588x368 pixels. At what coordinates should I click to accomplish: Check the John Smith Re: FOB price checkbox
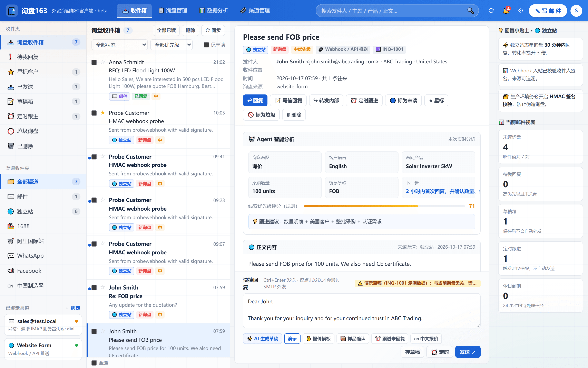94,288
